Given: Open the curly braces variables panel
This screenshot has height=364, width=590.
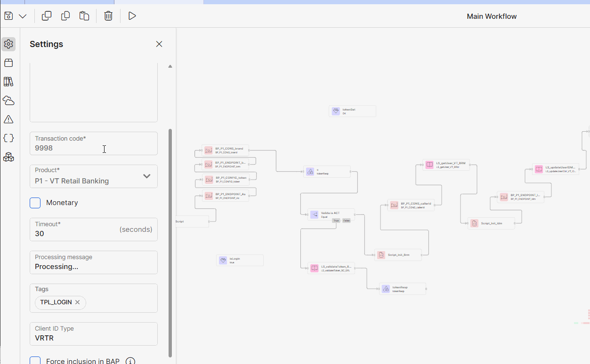Looking at the screenshot, I should 8,138.
